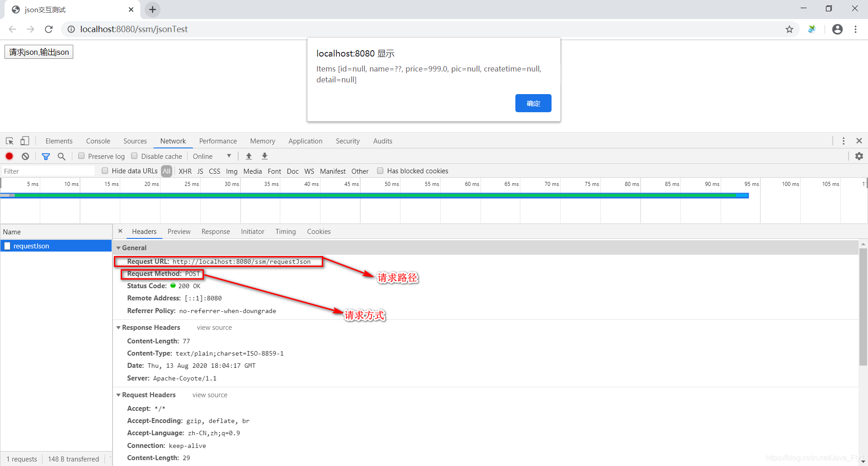Enable the Disable cache checkbox

click(x=134, y=156)
